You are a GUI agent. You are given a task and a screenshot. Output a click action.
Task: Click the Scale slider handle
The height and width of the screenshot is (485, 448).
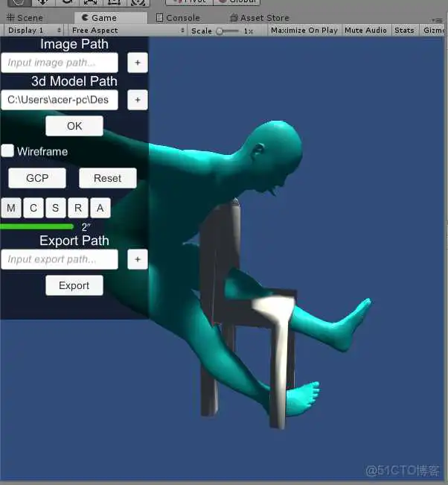pos(220,31)
